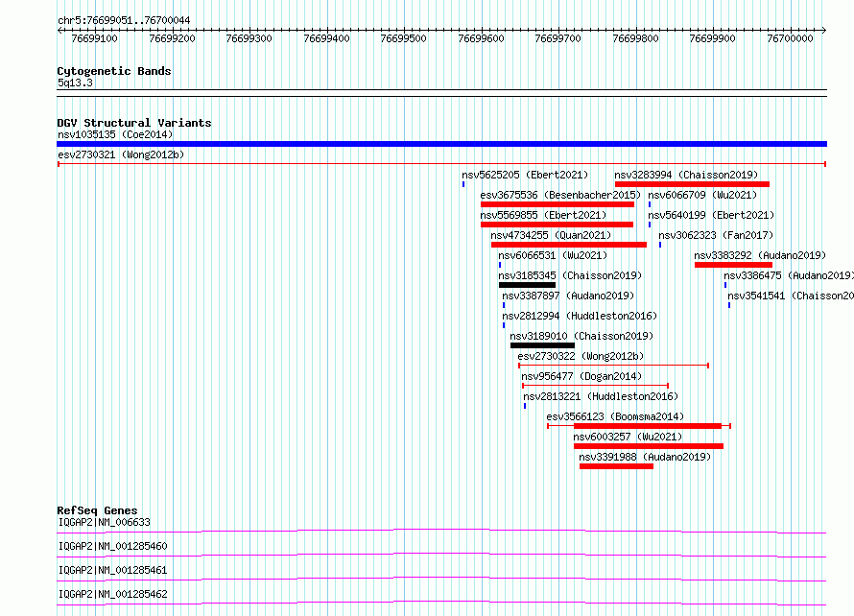854x616 pixels.
Task: Click the chr5:76699051..76700044 coordinates text
Action: [124, 21]
